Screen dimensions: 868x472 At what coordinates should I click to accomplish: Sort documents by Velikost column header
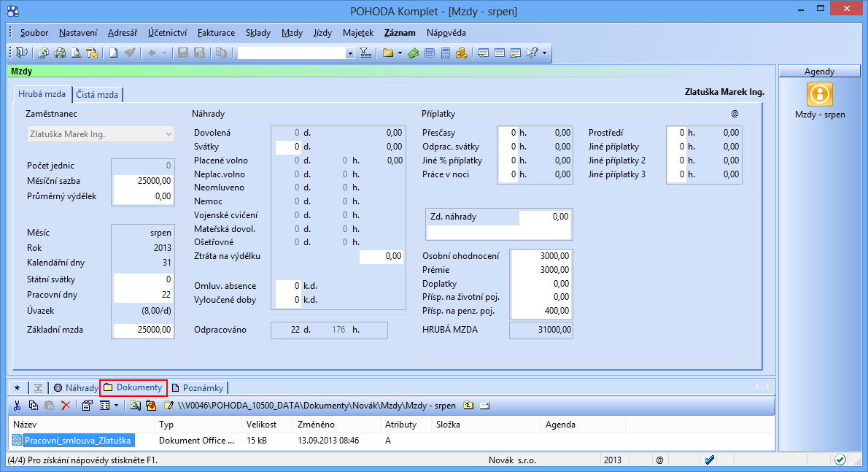pyautogui.click(x=268, y=425)
